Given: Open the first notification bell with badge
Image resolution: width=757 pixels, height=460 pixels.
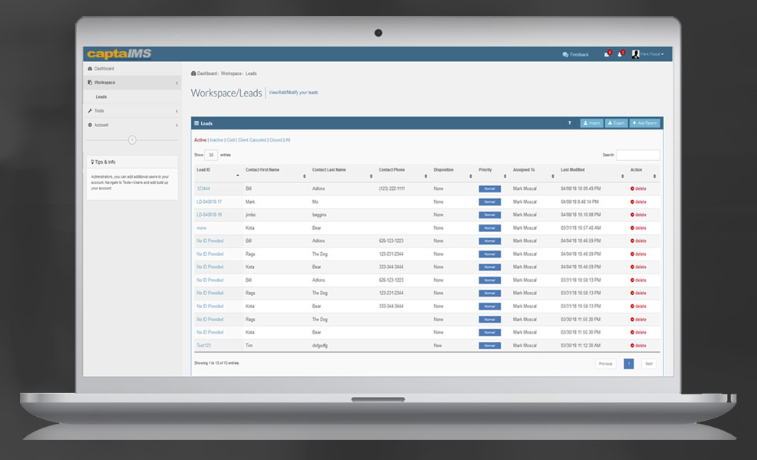Looking at the screenshot, I should [x=607, y=54].
